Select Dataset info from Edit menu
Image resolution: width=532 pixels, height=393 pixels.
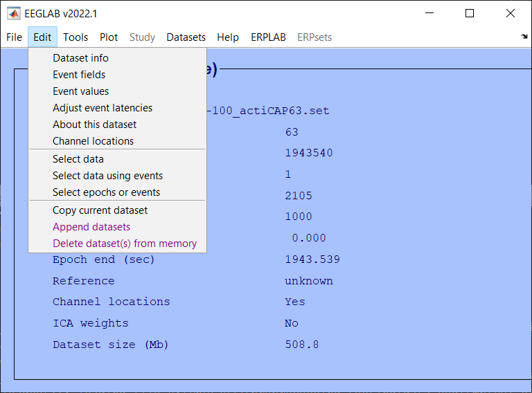(80, 58)
